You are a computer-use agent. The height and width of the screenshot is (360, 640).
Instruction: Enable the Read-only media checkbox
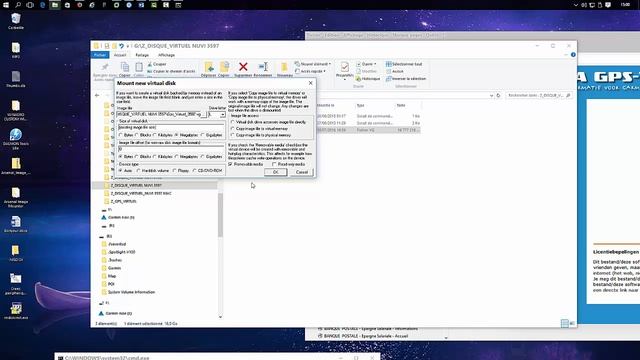pyautogui.click(x=274, y=164)
